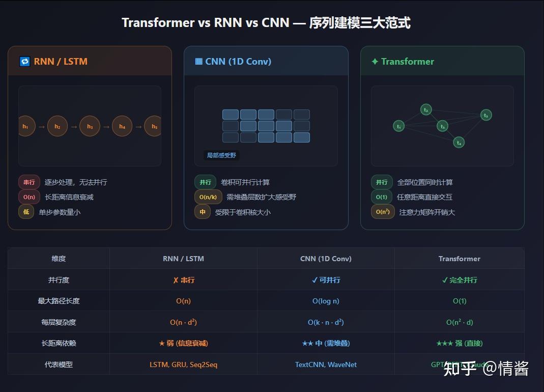Click the t₂ node in the attention graph
Screen dimensions: 544x392
coord(426,110)
